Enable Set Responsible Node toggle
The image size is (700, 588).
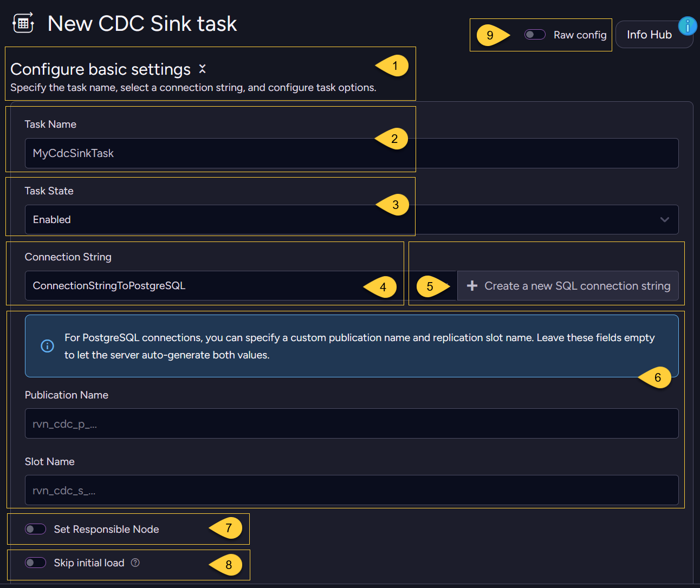(x=35, y=529)
